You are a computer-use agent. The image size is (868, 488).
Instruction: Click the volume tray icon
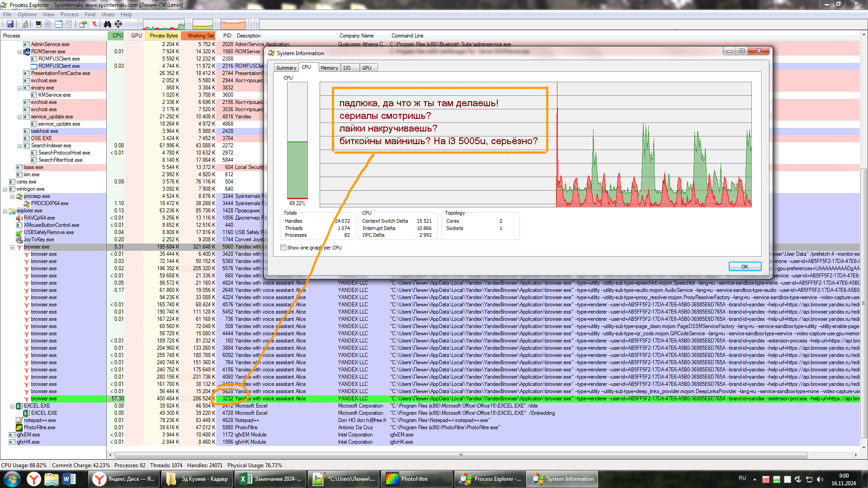(x=820, y=479)
